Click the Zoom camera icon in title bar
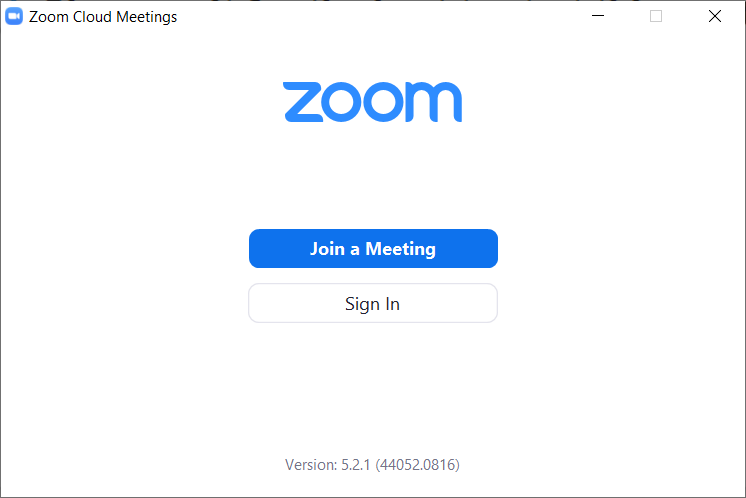 (x=14, y=16)
